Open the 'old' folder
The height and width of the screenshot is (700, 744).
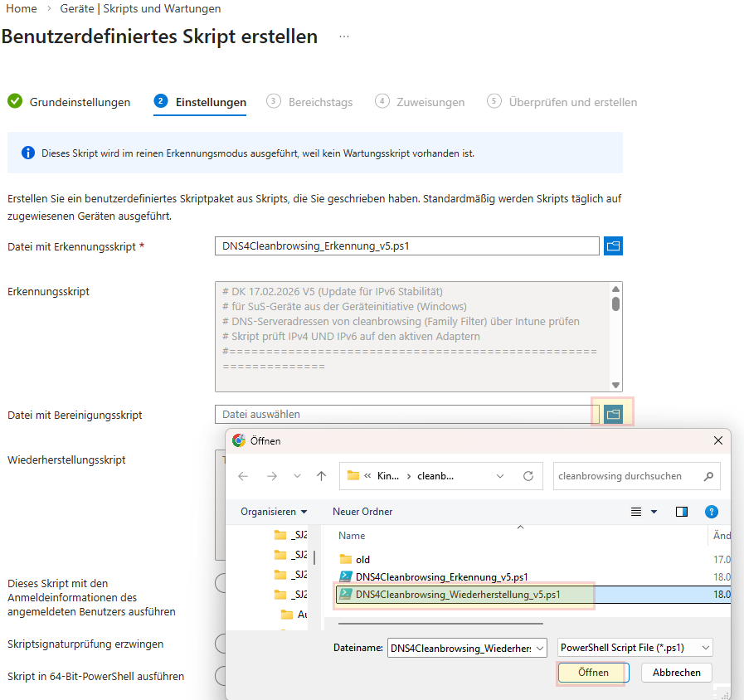(362, 559)
